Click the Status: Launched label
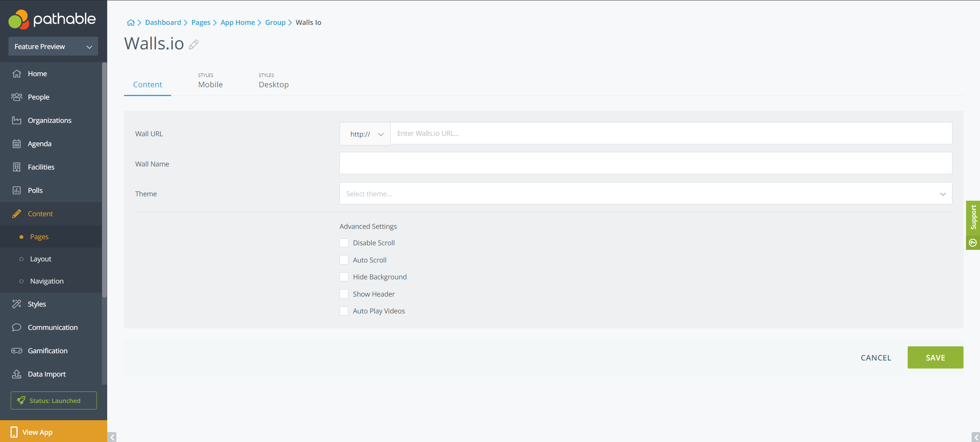The width and height of the screenshot is (980, 442). [55, 401]
